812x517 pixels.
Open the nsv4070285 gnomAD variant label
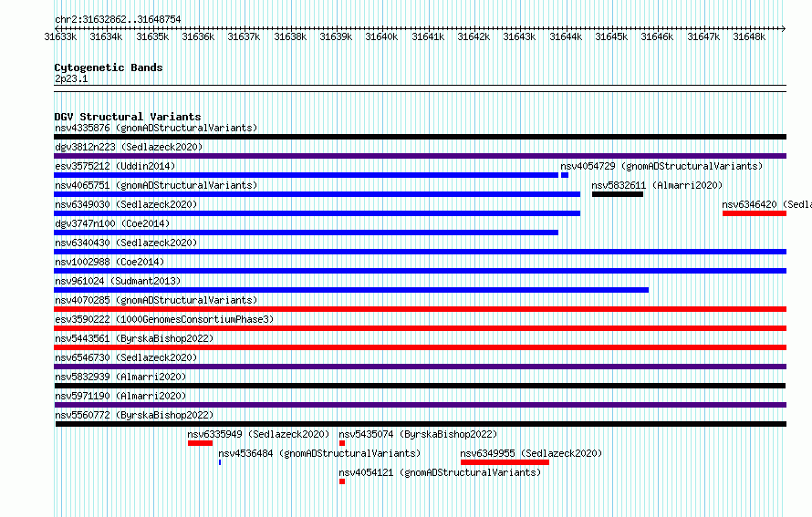pyautogui.click(x=156, y=300)
